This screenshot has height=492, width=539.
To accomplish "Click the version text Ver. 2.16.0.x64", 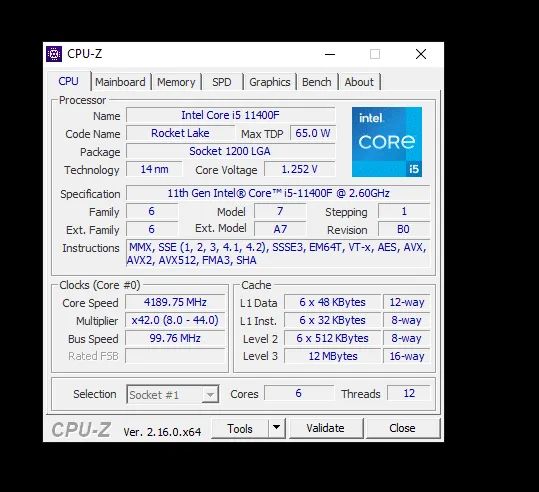I will click(x=162, y=432).
